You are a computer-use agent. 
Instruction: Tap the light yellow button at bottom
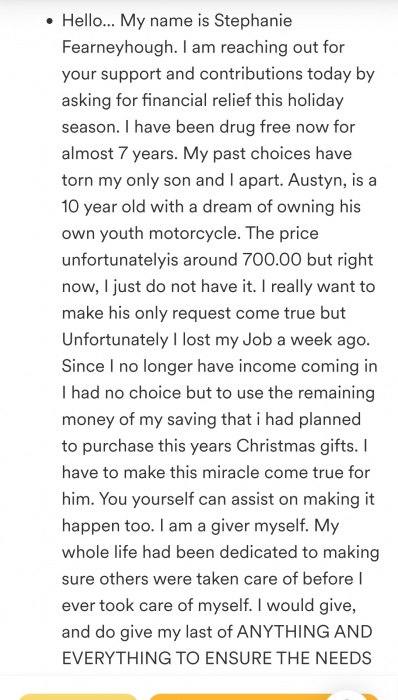tap(78, 697)
